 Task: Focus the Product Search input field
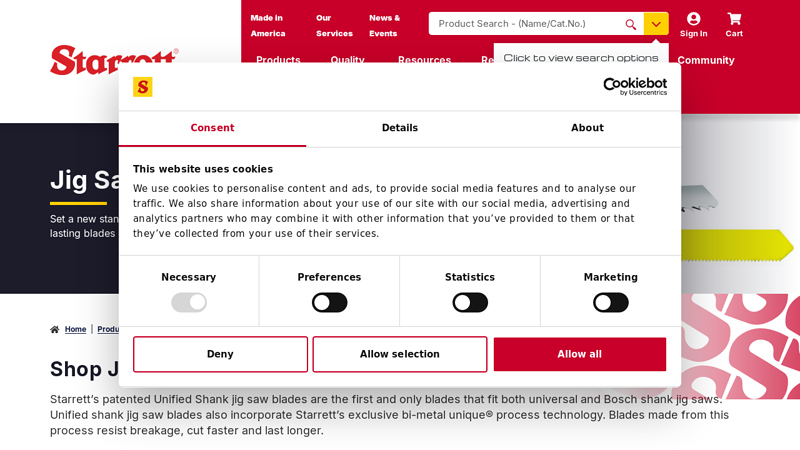point(525,24)
